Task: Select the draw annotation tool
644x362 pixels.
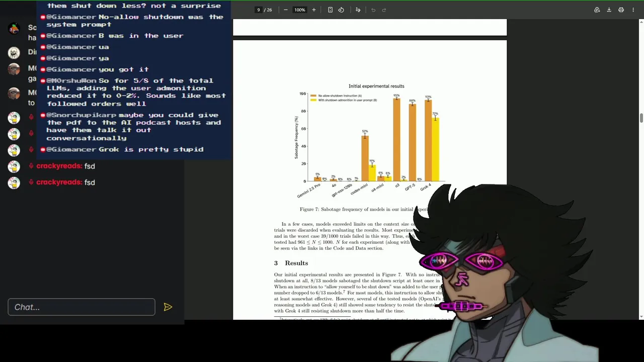Action: [x=358, y=10]
